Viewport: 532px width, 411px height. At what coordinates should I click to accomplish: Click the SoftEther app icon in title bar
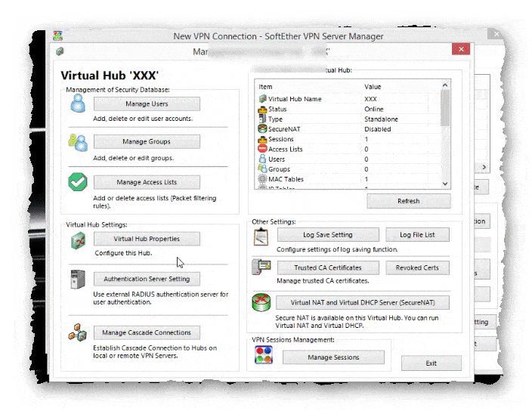click(57, 36)
